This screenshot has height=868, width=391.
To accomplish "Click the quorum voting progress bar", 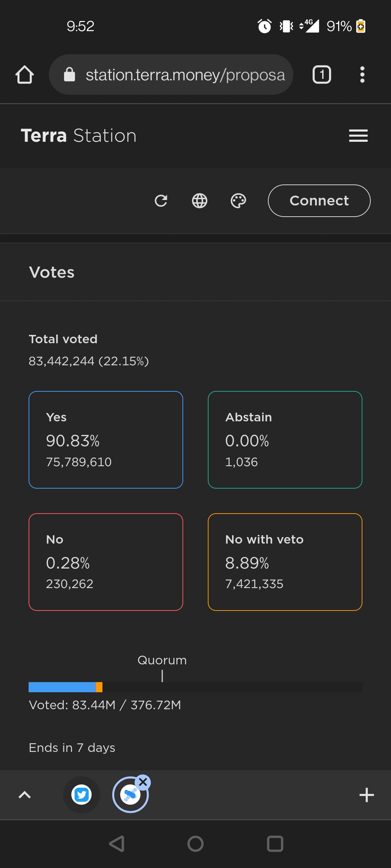I will [x=195, y=687].
